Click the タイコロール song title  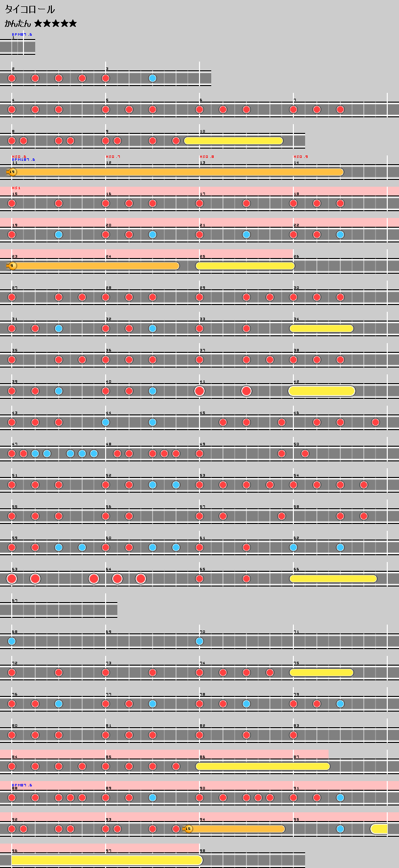pos(30,9)
